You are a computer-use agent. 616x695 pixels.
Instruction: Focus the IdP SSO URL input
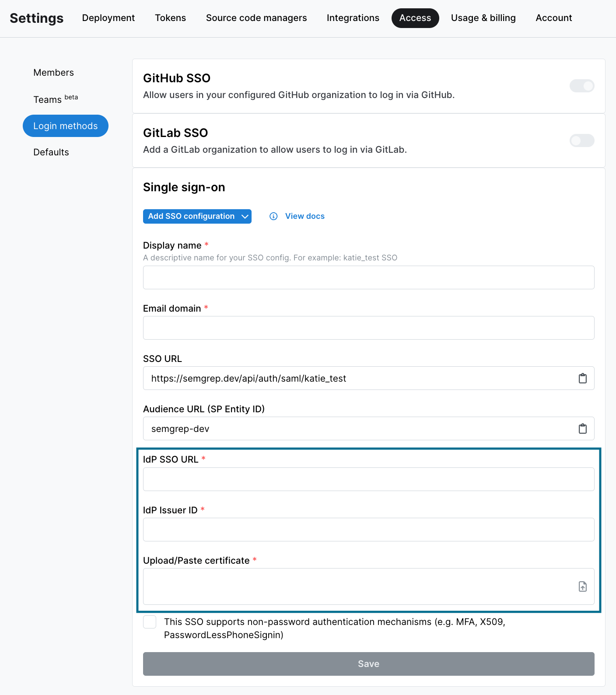click(368, 479)
